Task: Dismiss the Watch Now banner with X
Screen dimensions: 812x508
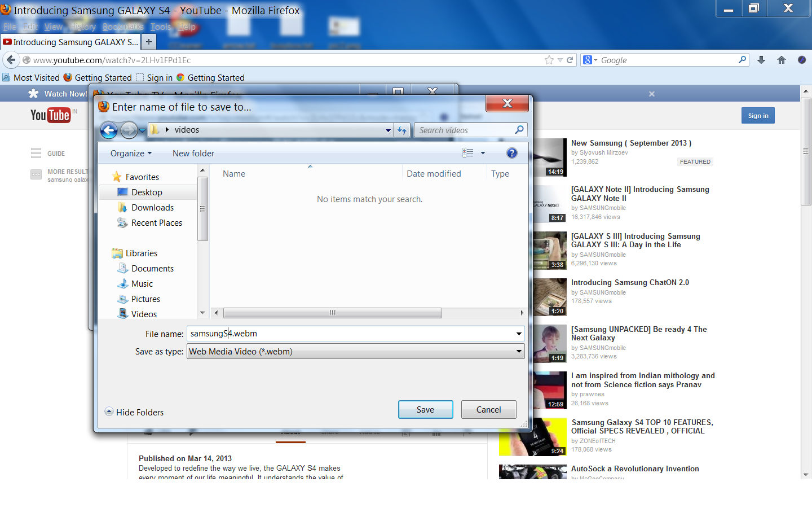Action: [652, 94]
